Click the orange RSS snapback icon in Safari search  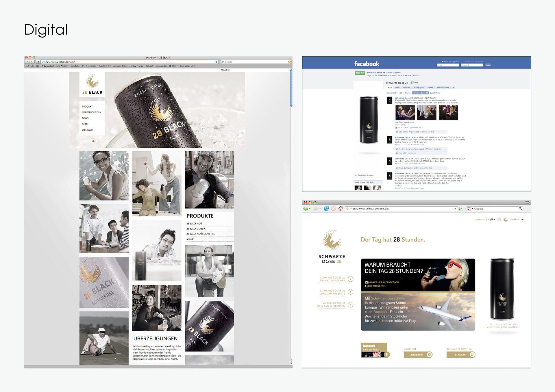289,62
